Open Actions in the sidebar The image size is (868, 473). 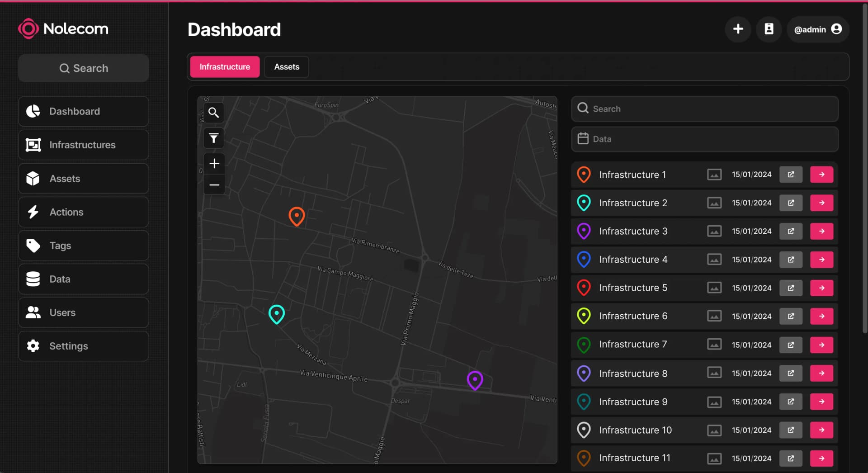point(84,212)
